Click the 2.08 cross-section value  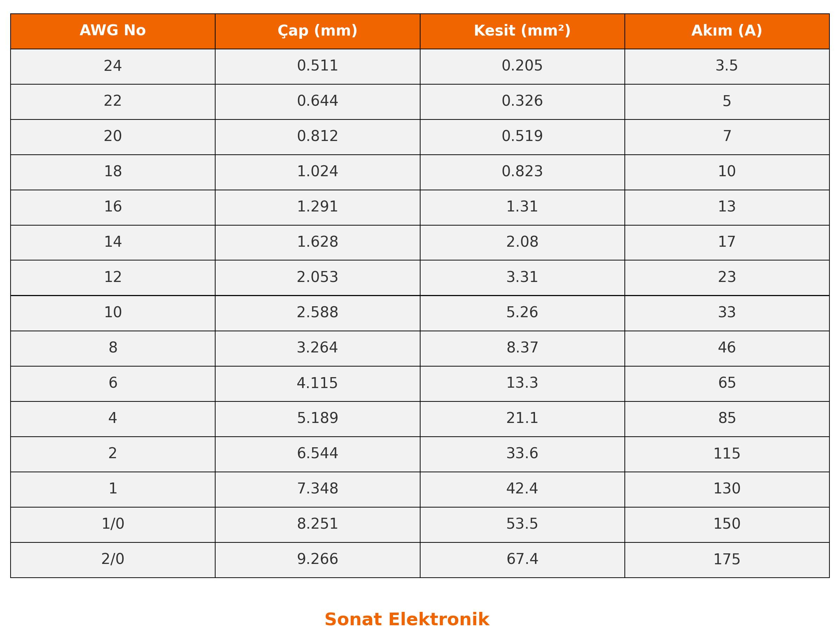(x=522, y=242)
